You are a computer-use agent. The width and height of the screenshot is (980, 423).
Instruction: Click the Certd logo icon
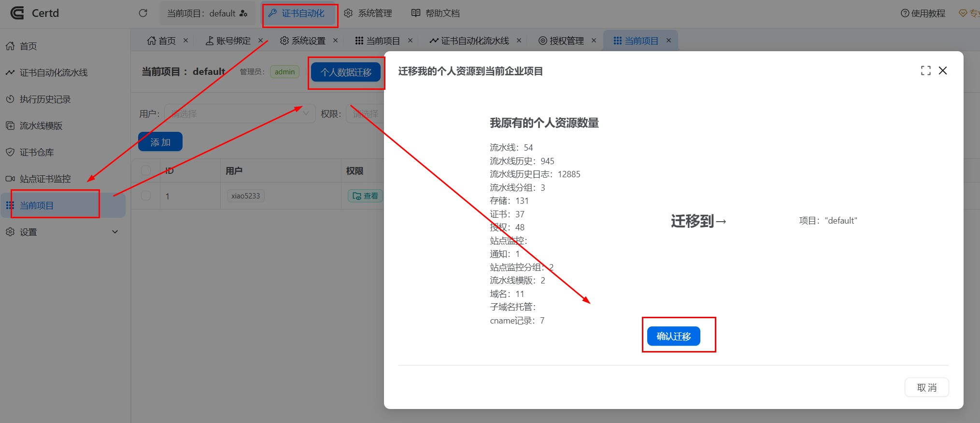tap(17, 13)
